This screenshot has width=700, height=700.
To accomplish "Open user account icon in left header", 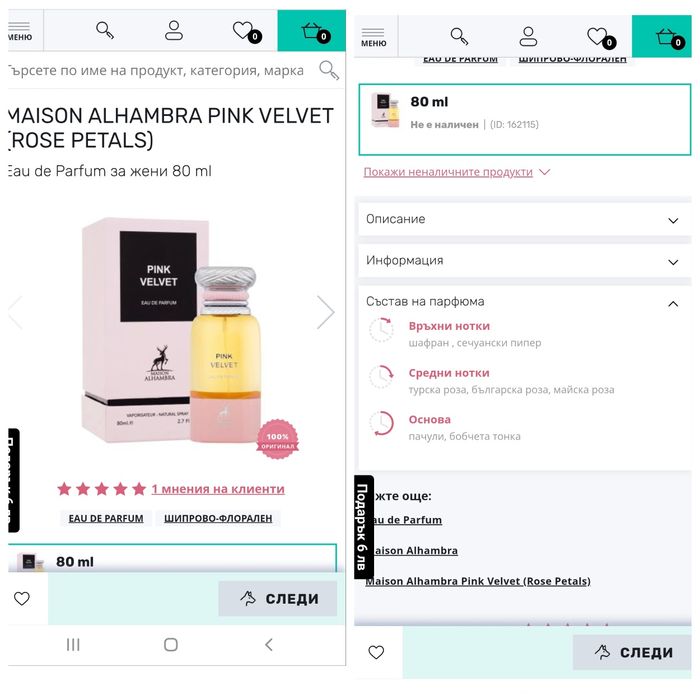I will coord(174,30).
